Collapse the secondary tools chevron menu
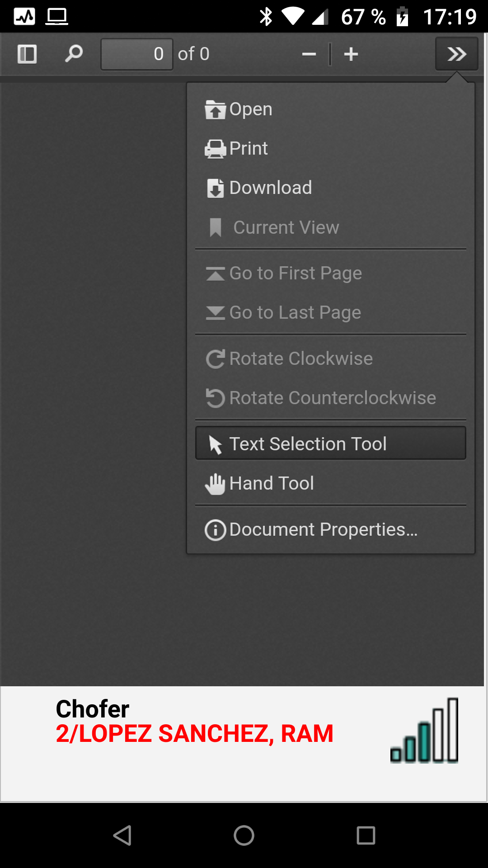 456,54
